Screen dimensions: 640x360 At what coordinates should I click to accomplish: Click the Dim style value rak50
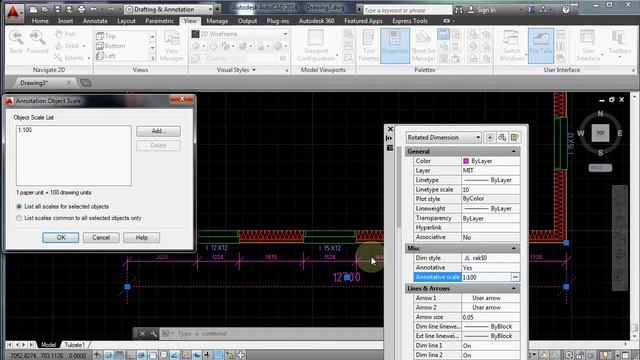pyautogui.click(x=491, y=258)
